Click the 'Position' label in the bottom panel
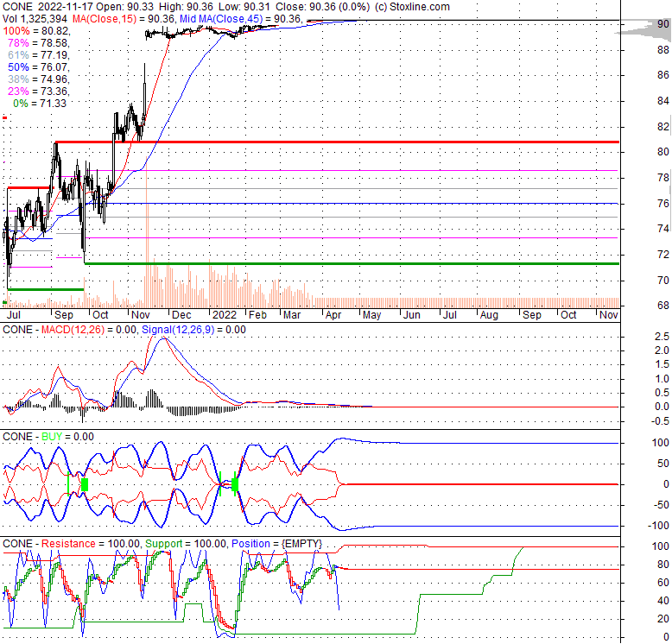 coord(250,544)
